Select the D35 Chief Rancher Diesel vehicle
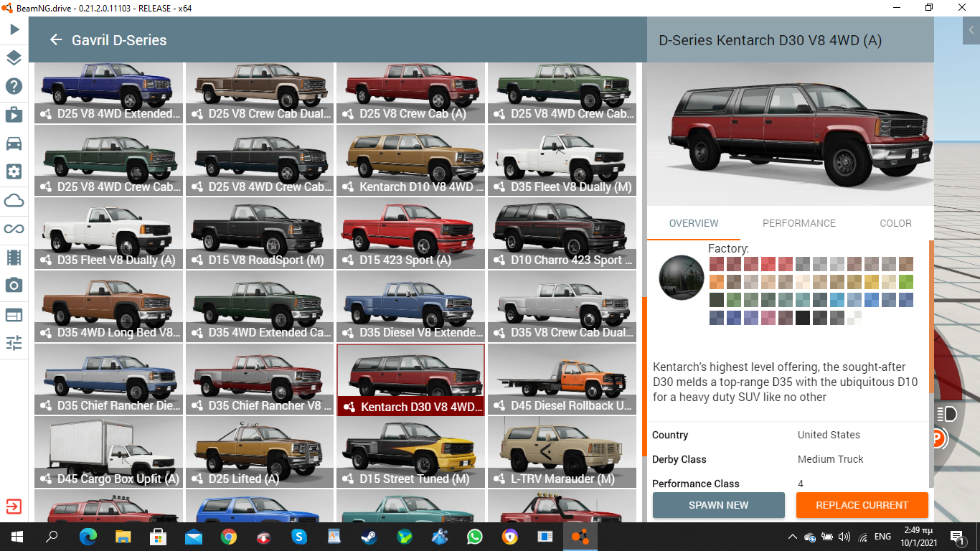980x551 pixels. tap(108, 380)
